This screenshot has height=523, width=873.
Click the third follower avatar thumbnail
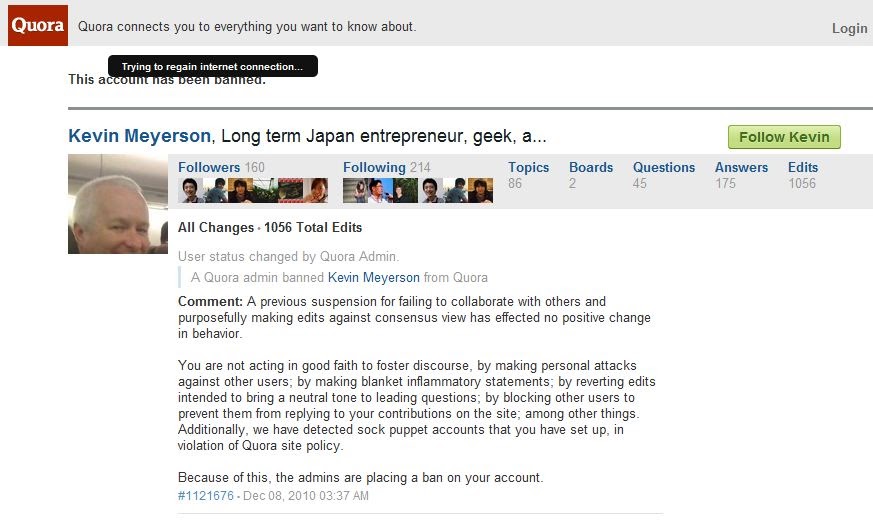(240, 190)
